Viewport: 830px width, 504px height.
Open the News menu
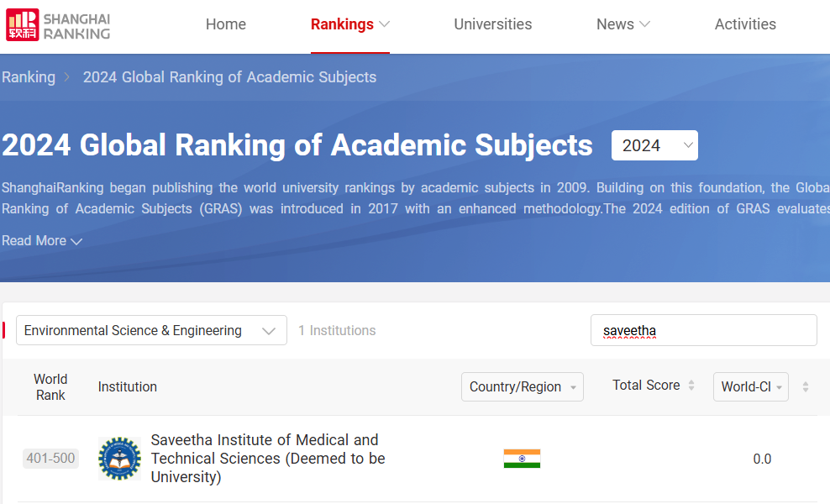coord(623,24)
